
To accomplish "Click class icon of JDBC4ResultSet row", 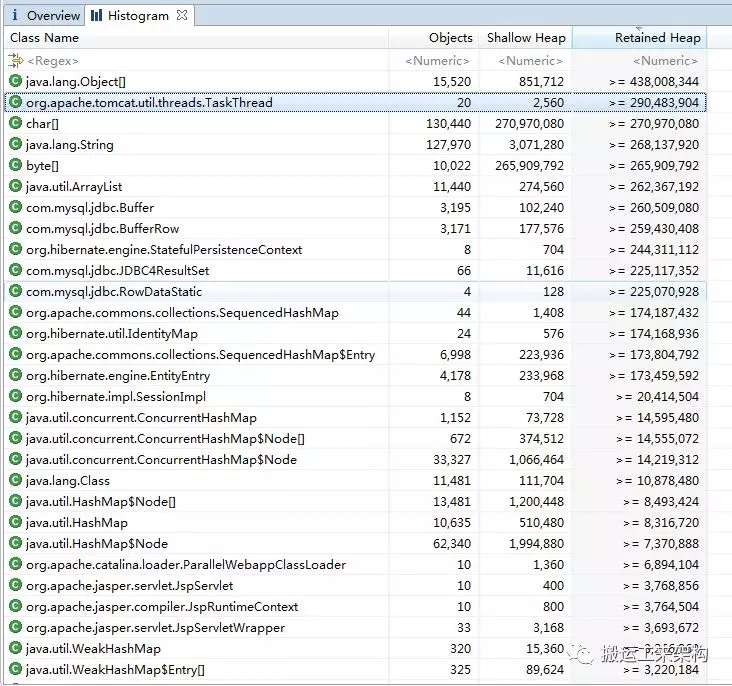I will [15, 270].
